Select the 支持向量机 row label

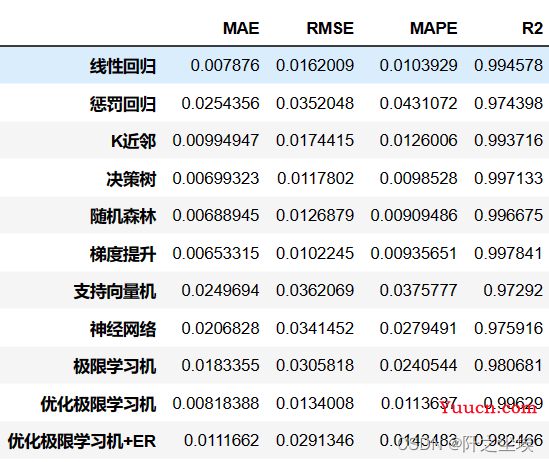115,291
